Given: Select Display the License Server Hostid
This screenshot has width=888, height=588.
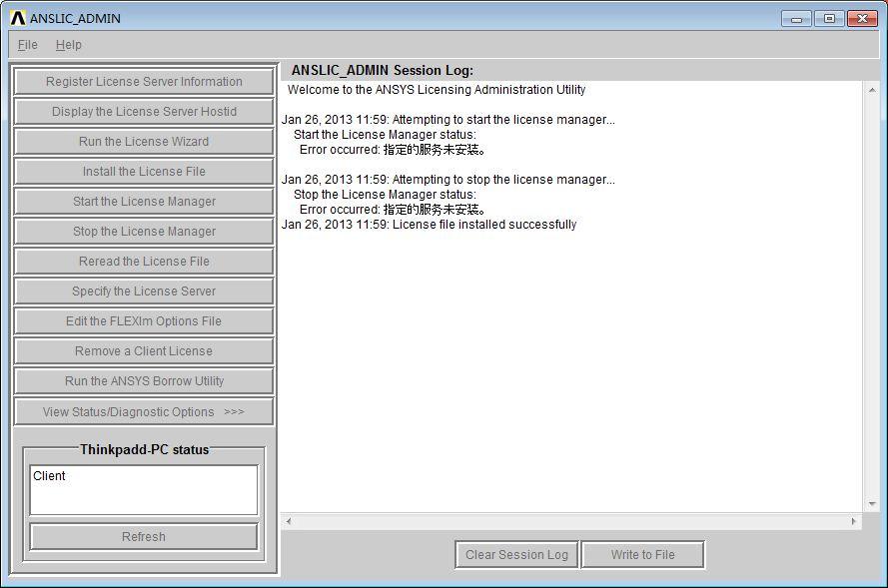Looking at the screenshot, I should (144, 112).
